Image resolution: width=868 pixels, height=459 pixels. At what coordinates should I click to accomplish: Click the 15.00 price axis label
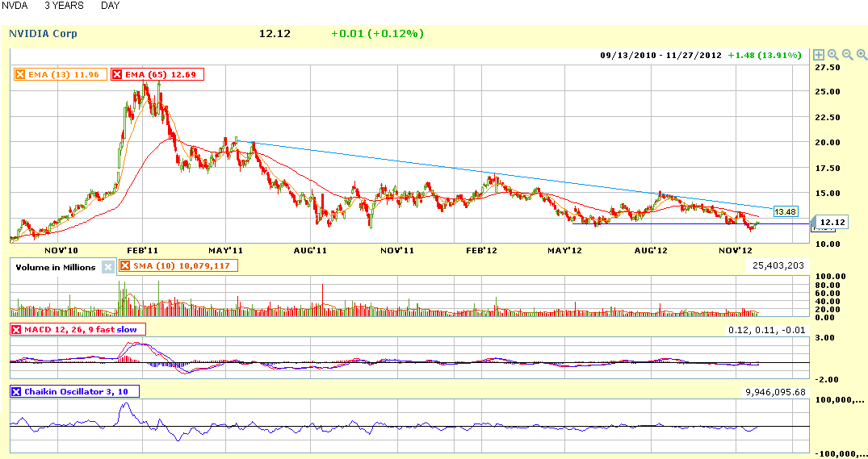coord(828,194)
